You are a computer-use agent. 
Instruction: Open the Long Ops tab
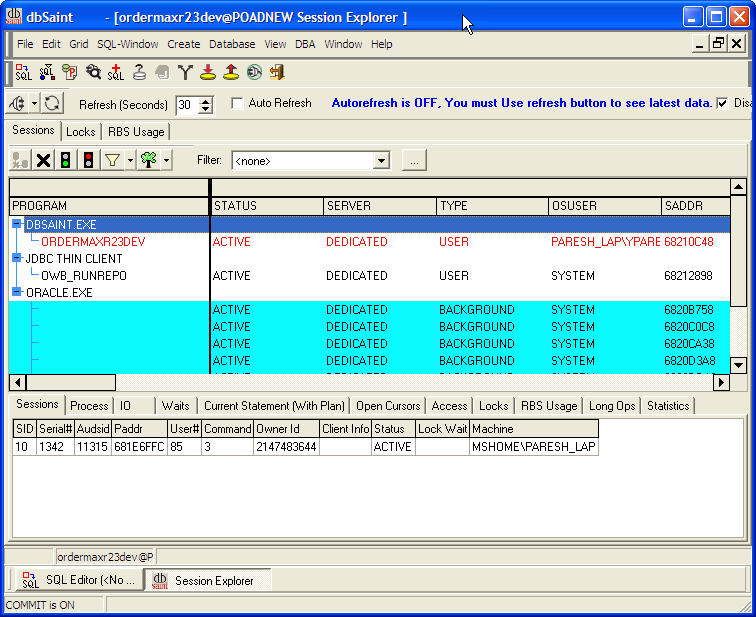pyautogui.click(x=612, y=406)
